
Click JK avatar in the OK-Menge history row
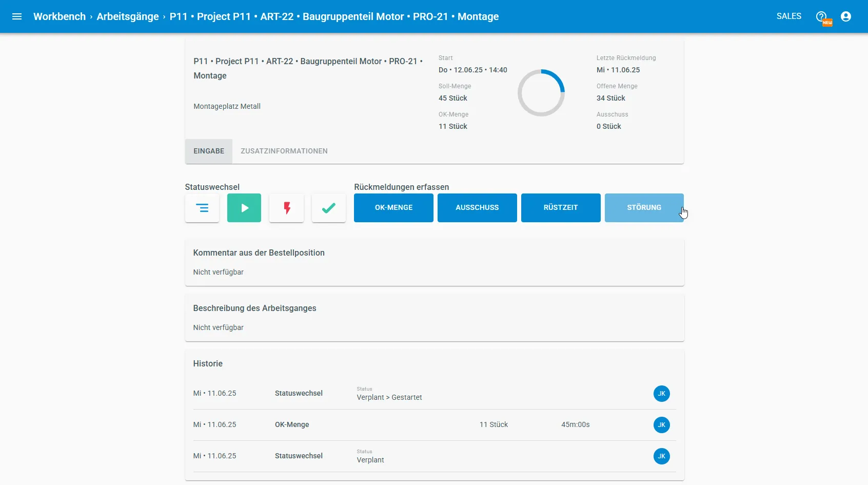[662, 425]
